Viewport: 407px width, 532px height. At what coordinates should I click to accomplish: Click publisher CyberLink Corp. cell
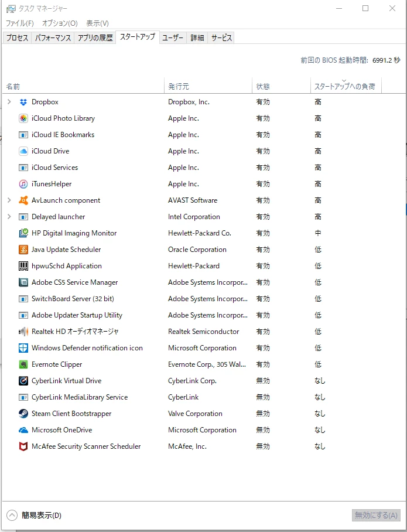[x=192, y=381]
